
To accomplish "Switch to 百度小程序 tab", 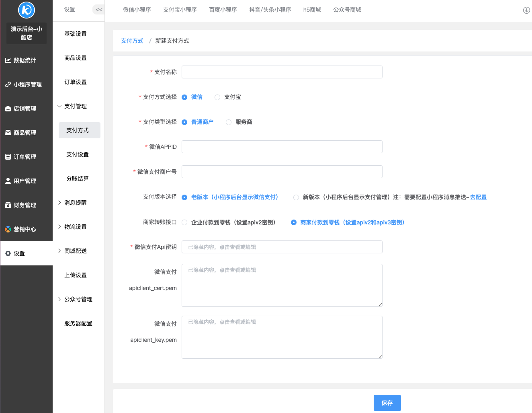I will [223, 10].
